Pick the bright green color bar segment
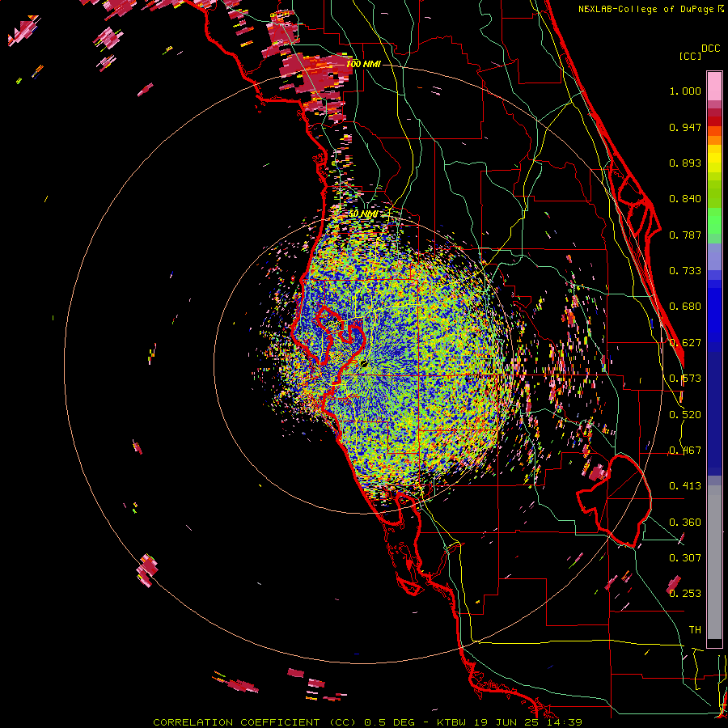Viewport: 728px width, 728px height. (x=714, y=221)
